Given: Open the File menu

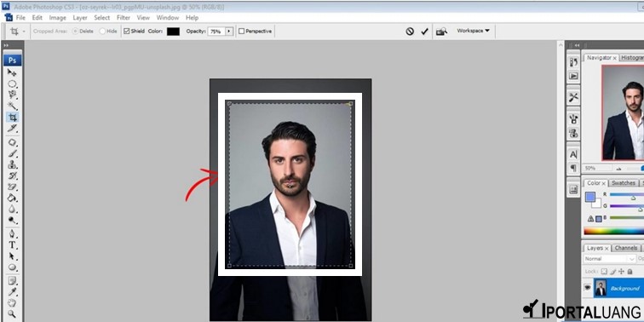Looking at the screenshot, I should [x=20, y=18].
